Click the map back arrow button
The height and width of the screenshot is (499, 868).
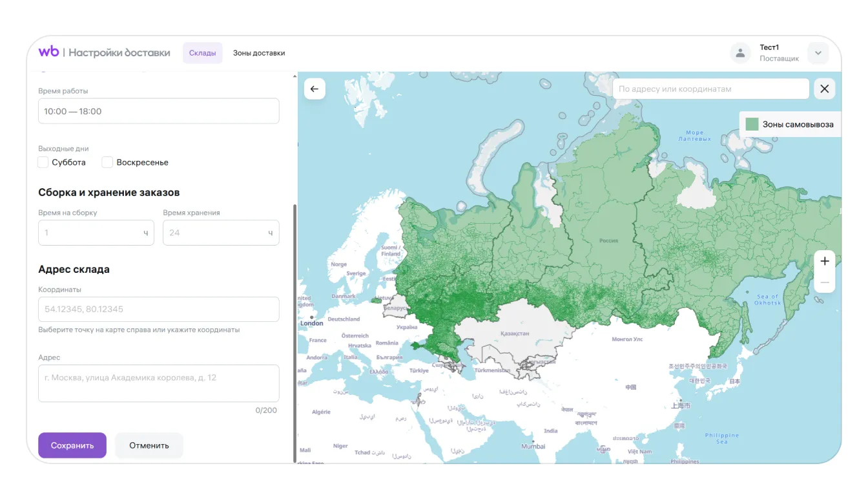point(315,89)
